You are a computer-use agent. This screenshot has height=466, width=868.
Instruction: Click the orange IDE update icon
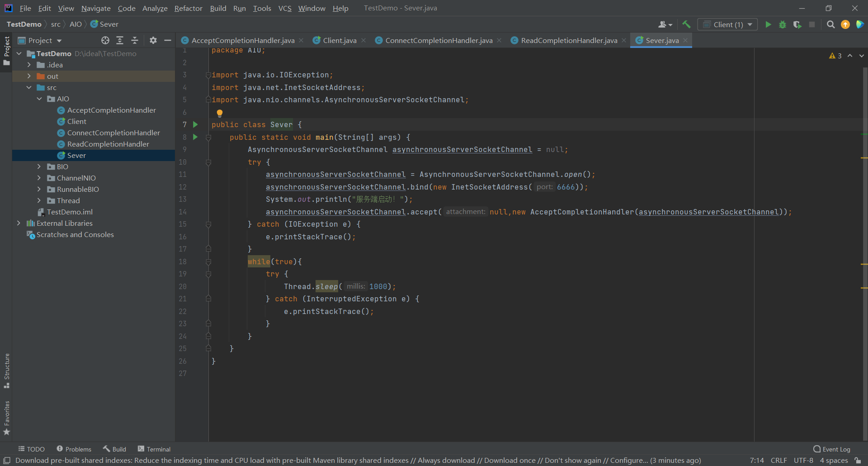(x=845, y=24)
